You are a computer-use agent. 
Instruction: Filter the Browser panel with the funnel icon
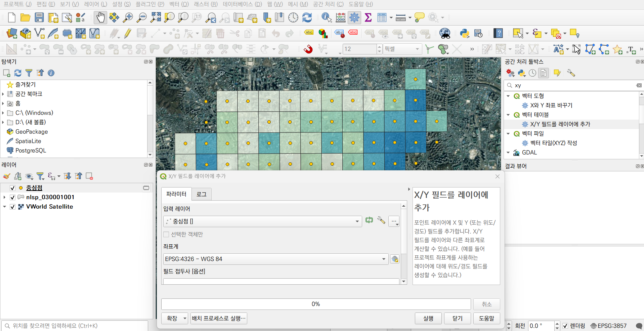click(29, 73)
